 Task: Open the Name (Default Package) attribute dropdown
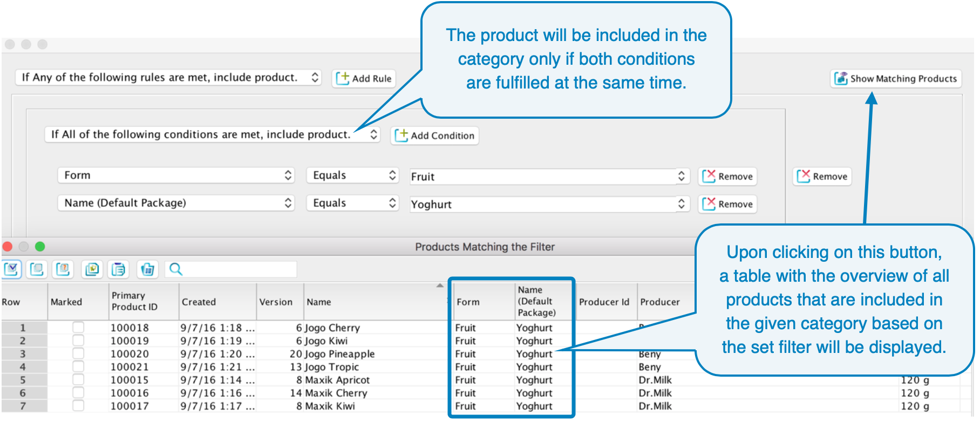pos(176,203)
